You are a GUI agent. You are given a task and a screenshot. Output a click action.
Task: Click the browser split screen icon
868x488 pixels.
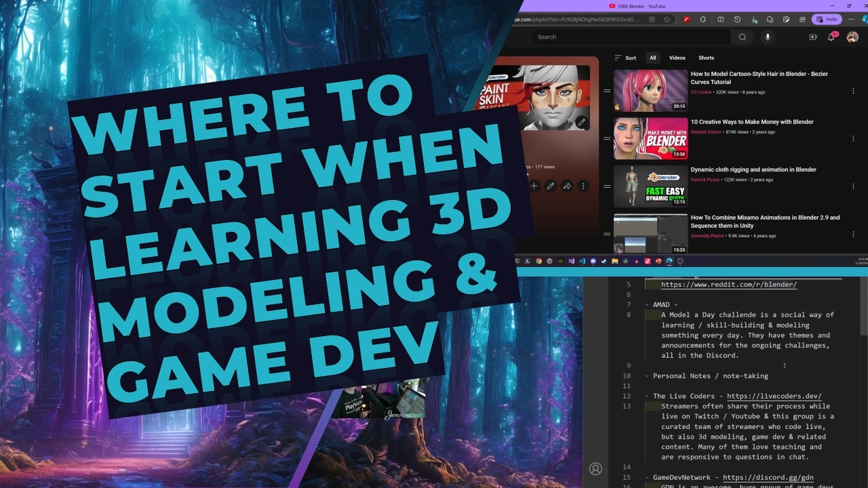[721, 20]
